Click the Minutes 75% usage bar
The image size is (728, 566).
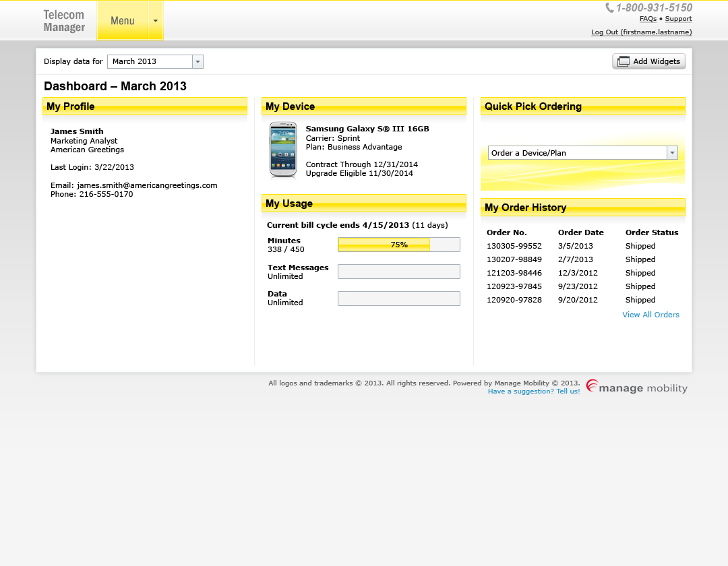click(x=398, y=245)
